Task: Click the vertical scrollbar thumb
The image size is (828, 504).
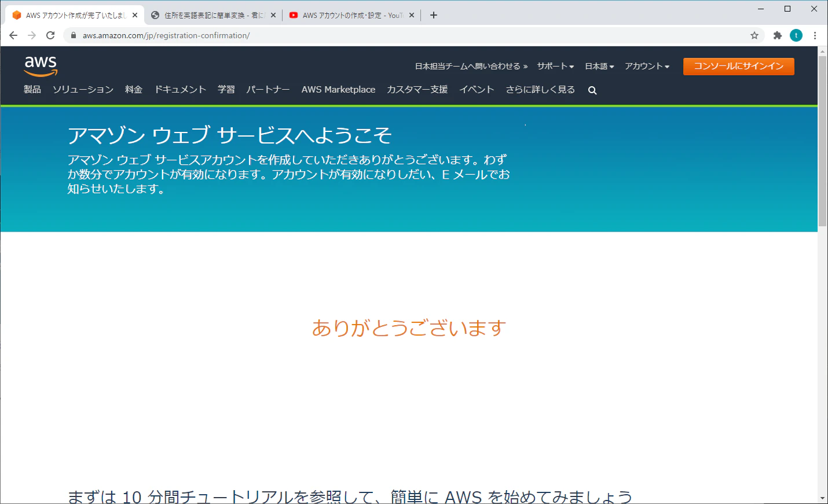Action: pos(822,141)
